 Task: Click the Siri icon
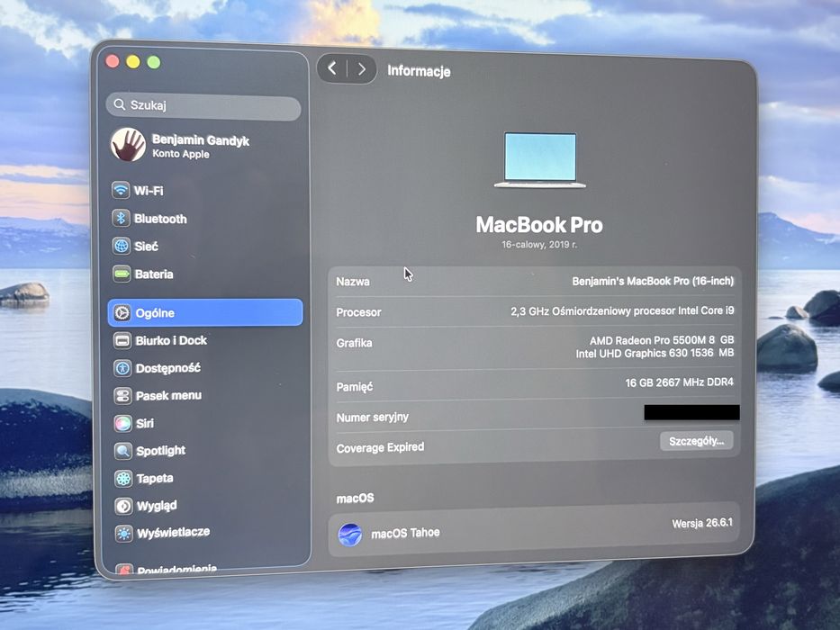(x=122, y=423)
